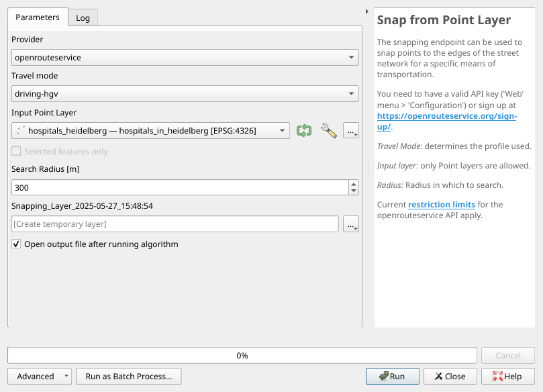Open the restriction limits link
Viewport: 543px width, 392px height.
442,204
